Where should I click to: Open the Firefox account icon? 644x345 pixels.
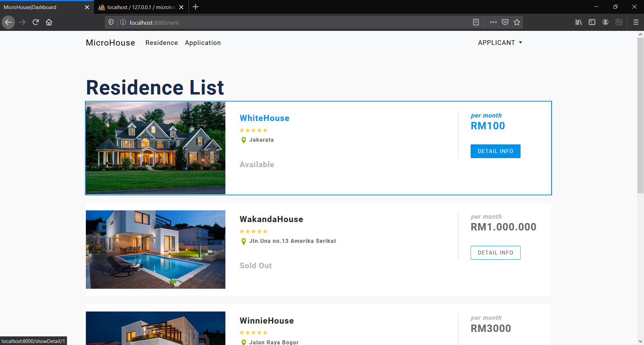tap(605, 22)
